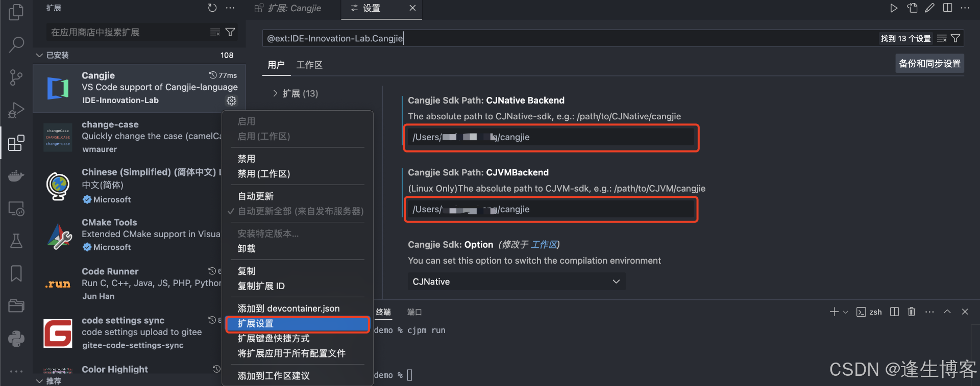
Task: Select the Extensions view icon
Action: (16, 143)
